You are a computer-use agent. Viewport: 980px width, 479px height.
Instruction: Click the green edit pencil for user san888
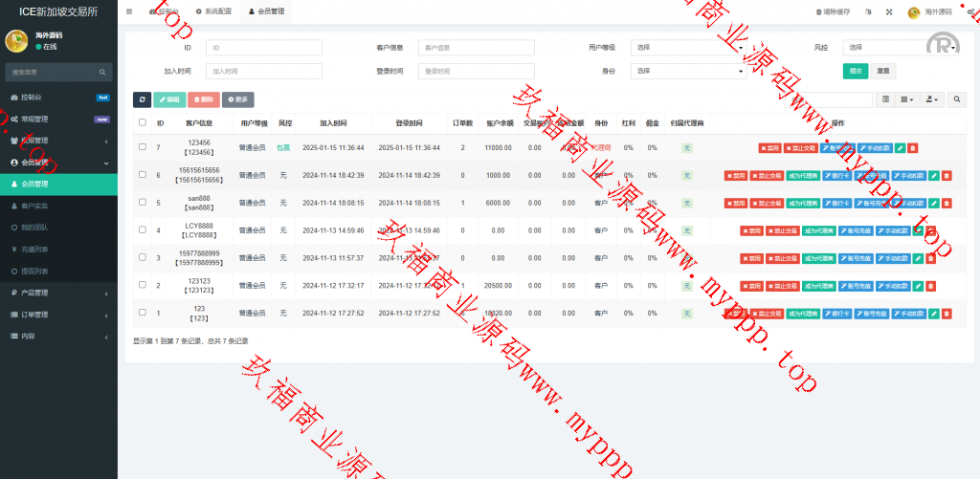[933, 203]
